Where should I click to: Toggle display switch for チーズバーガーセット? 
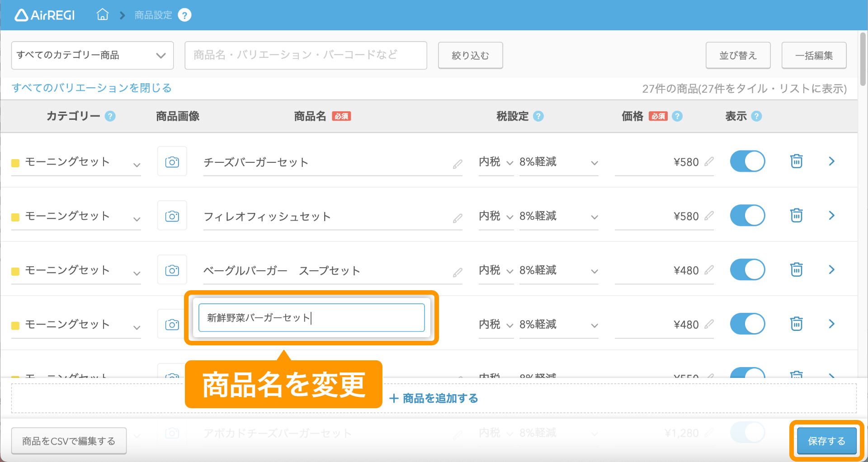(747, 161)
